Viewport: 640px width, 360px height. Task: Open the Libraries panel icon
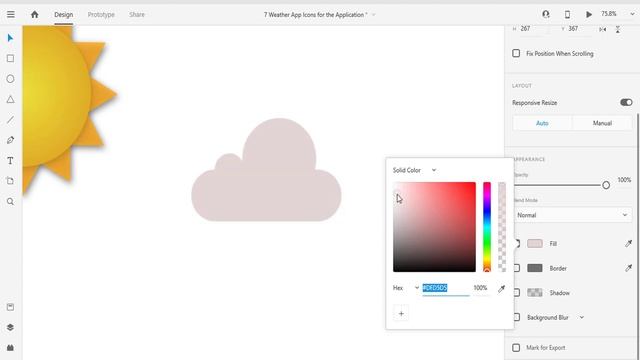point(10,307)
